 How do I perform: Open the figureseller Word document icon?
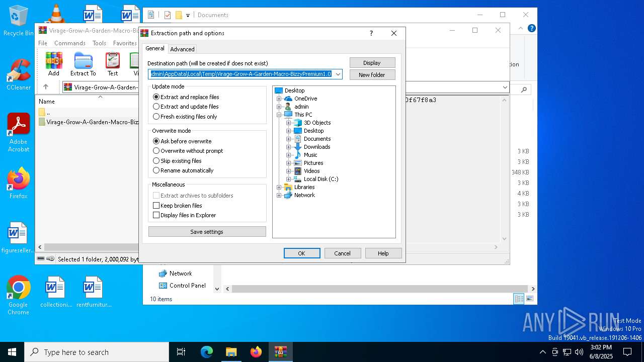tap(19, 238)
